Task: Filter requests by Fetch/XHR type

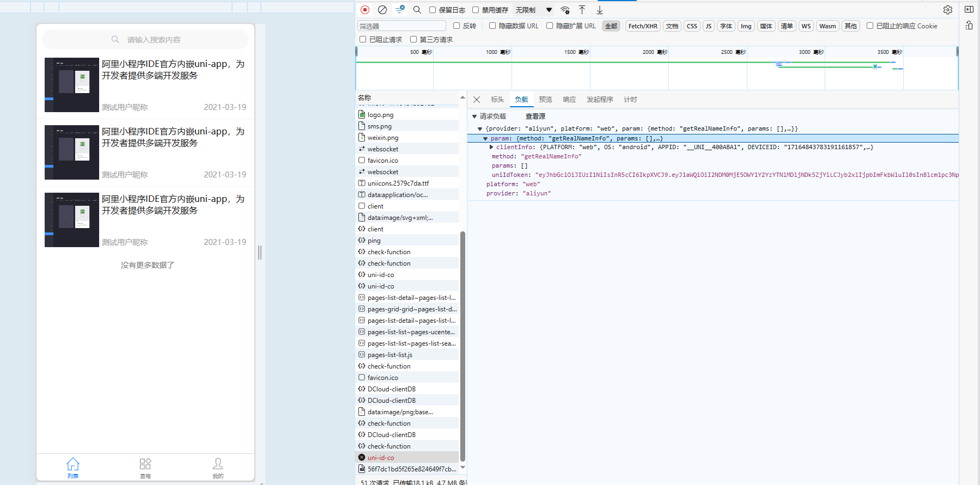Action: 643,26
